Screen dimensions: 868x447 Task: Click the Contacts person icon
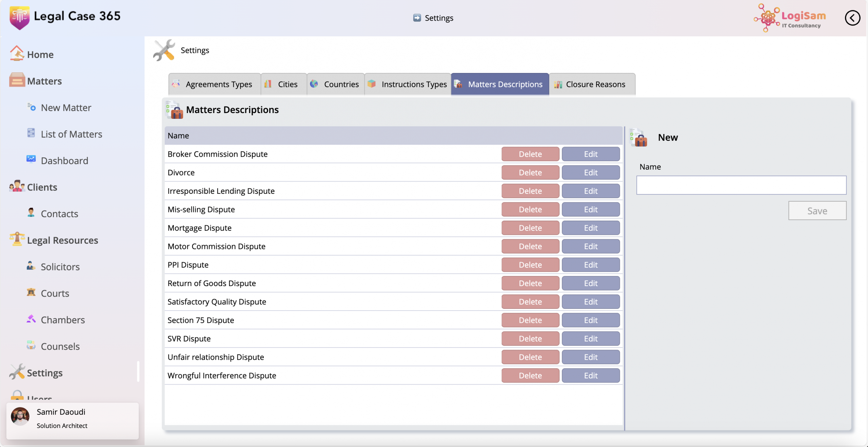(31, 212)
